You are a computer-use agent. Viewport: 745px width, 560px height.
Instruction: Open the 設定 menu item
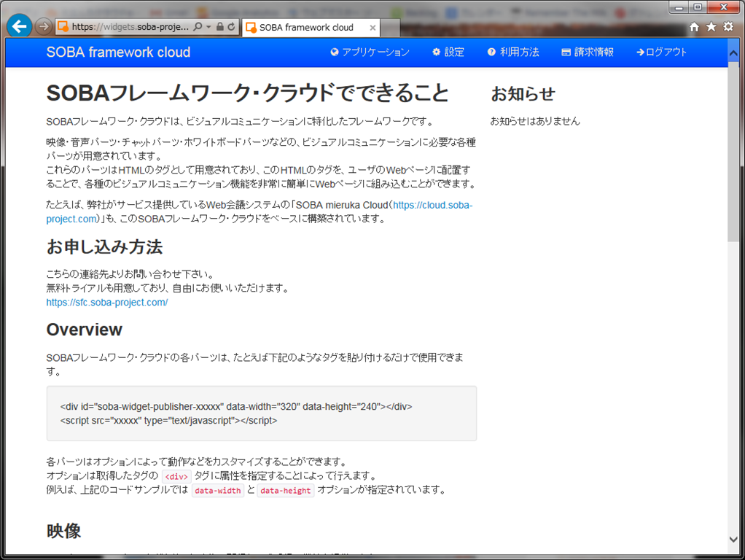tap(448, 52)
